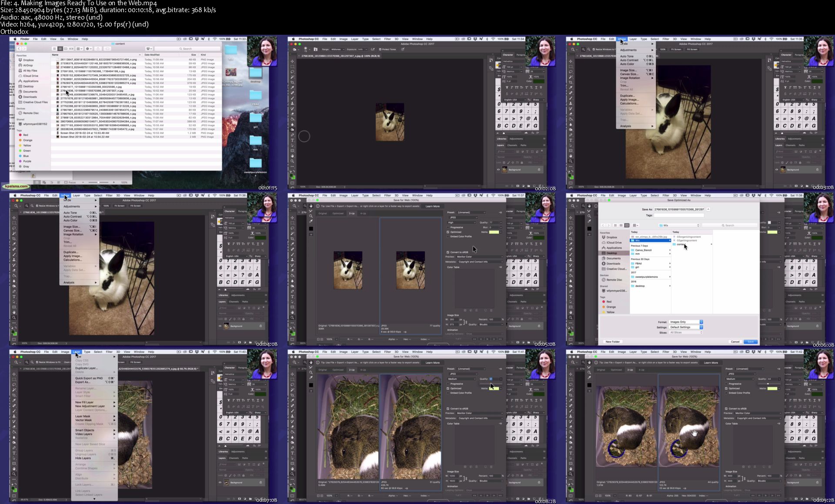Screen dimensions: 835x504
Task: Choose Duplicate Layer from the Layer menu
Action: [86, 368]
